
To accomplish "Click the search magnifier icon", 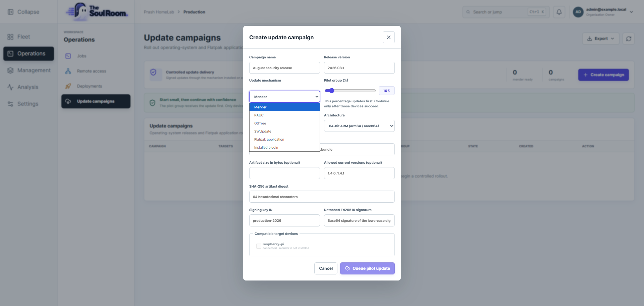I will [x=468, y=12].
